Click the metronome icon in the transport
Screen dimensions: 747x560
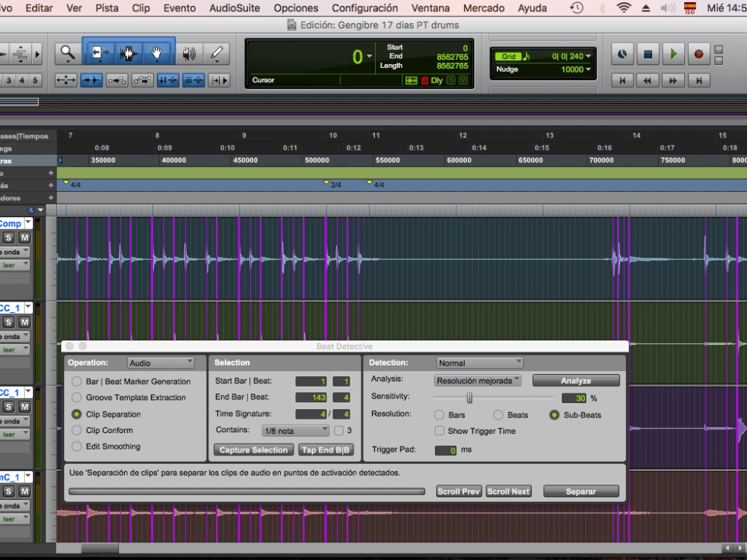click(x=622, y=54)
